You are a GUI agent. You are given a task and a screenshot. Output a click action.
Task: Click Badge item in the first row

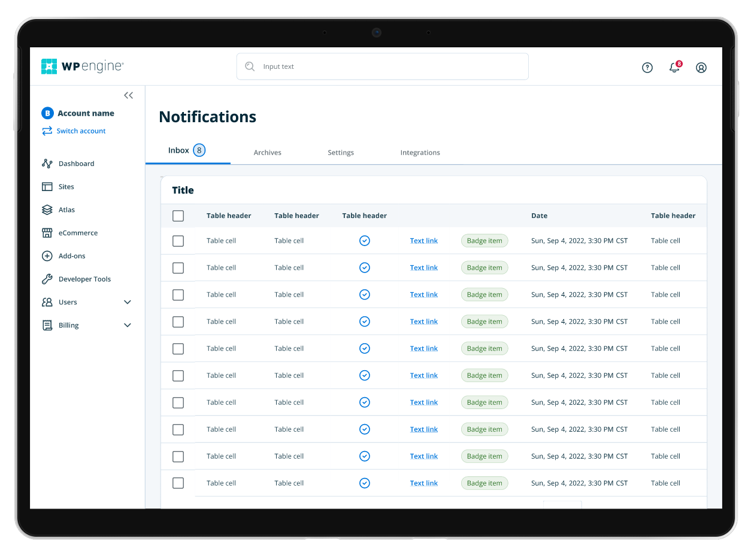coord(484,241)
